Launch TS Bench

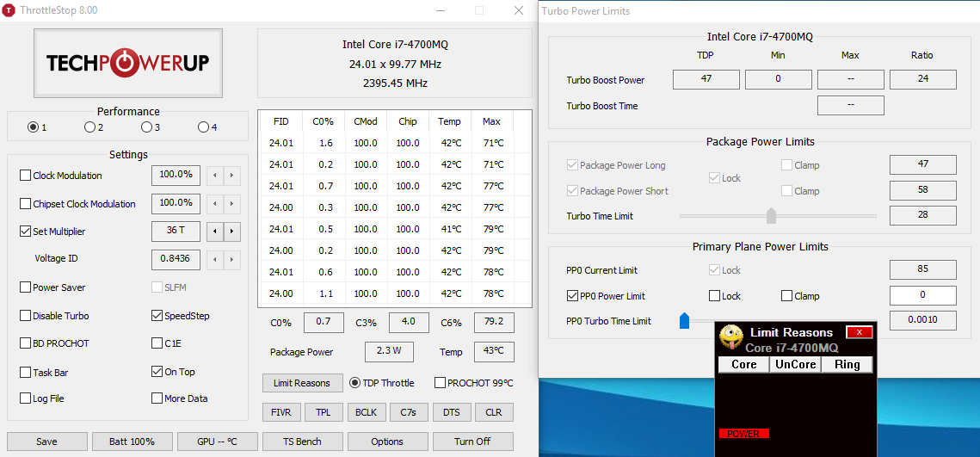[x=303, y=442]
